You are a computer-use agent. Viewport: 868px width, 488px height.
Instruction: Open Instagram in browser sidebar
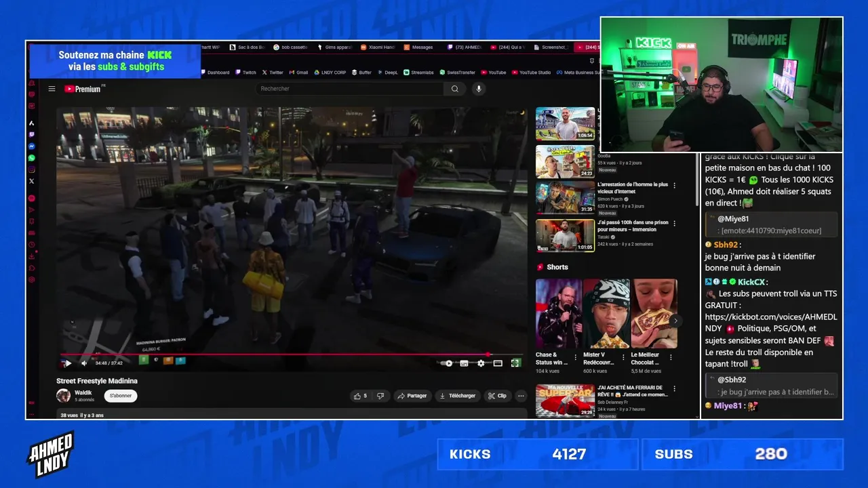(x=31, y=169)
